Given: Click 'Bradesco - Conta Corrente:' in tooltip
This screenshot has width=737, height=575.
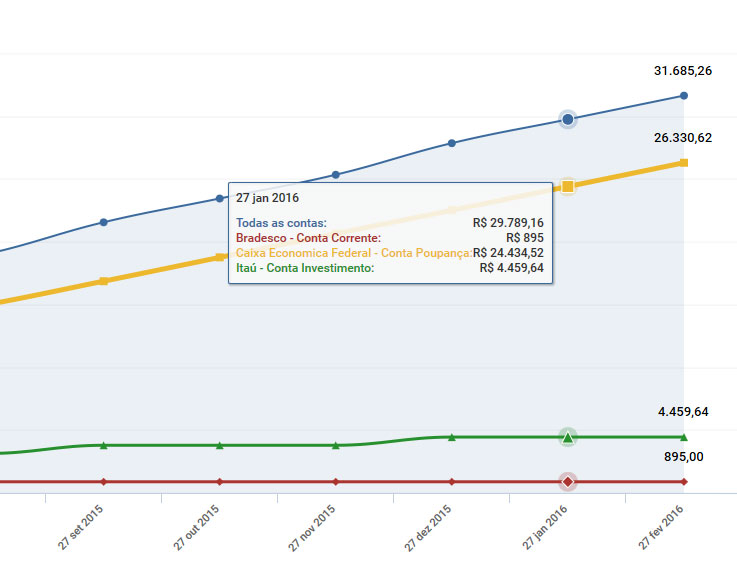Looking at the screenshot, I should (x=308, y=238).
